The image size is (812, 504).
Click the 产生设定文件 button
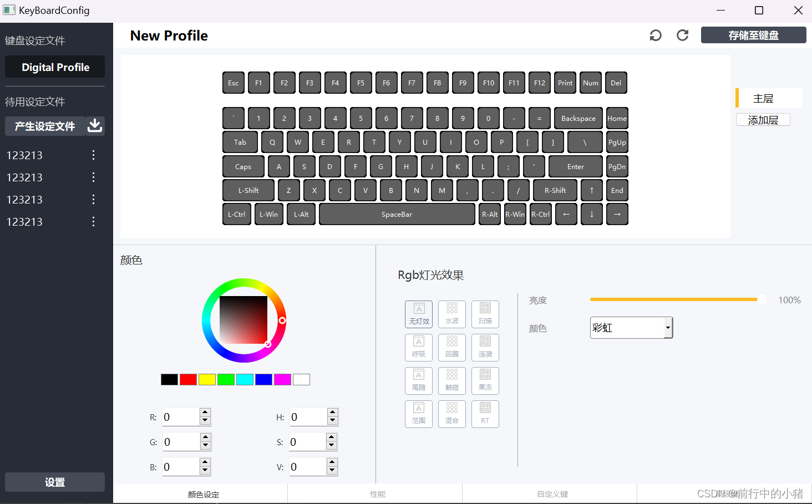pos(45,126)
